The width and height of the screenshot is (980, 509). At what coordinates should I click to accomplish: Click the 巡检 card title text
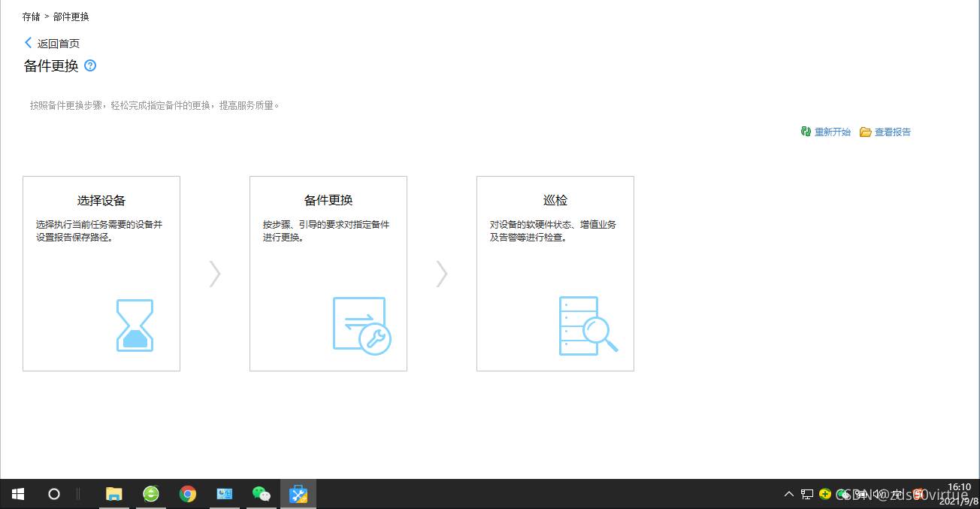coord(555,201)
